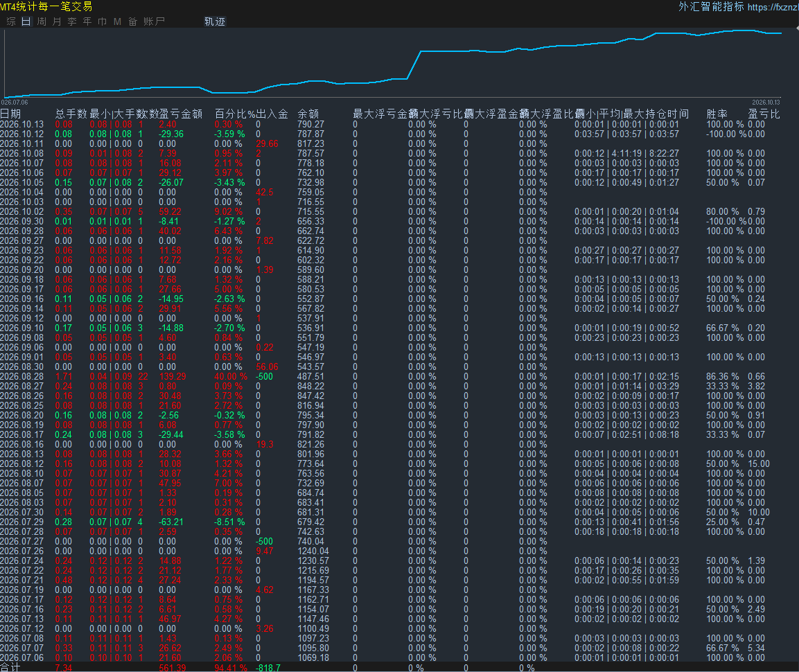Open the 周 weekly statistics tab
This screenshot has height=672, width=799.
42,21
